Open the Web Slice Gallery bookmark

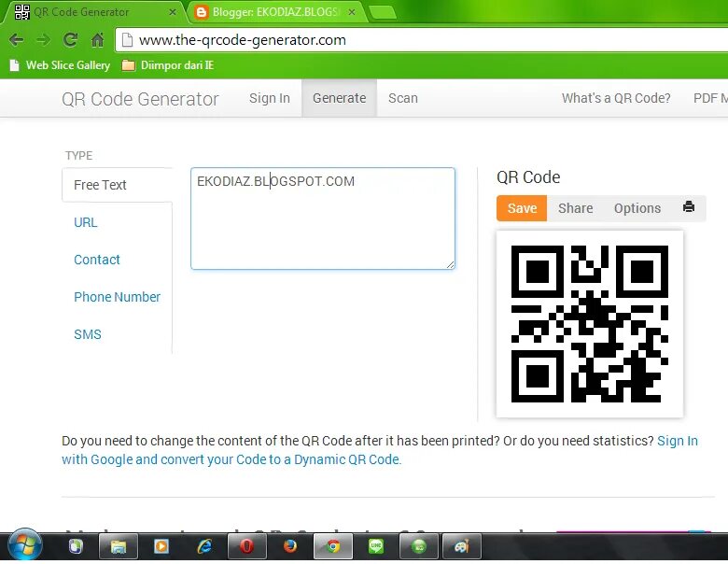[x=60, y=65]
